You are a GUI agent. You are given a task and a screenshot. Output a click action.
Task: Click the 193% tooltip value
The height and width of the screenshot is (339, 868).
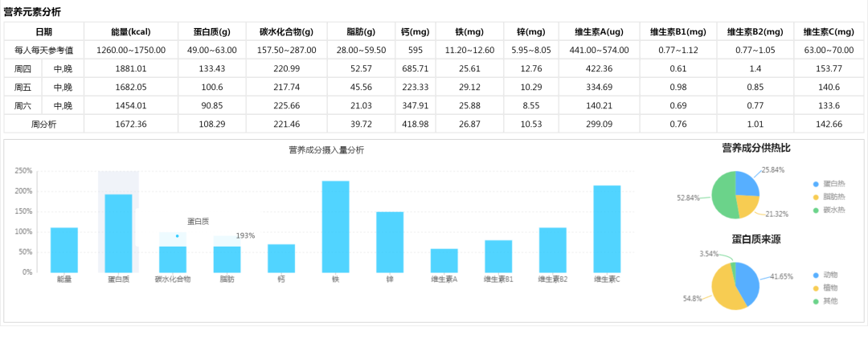(x=245, y=235)
